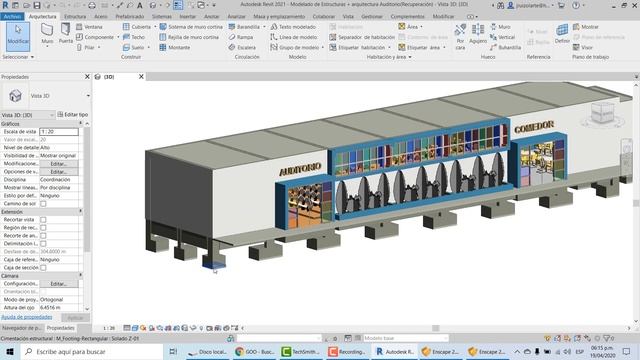Open the Cubierta dropdown arrow
The image size is (640, 360).
click(155, 27)
